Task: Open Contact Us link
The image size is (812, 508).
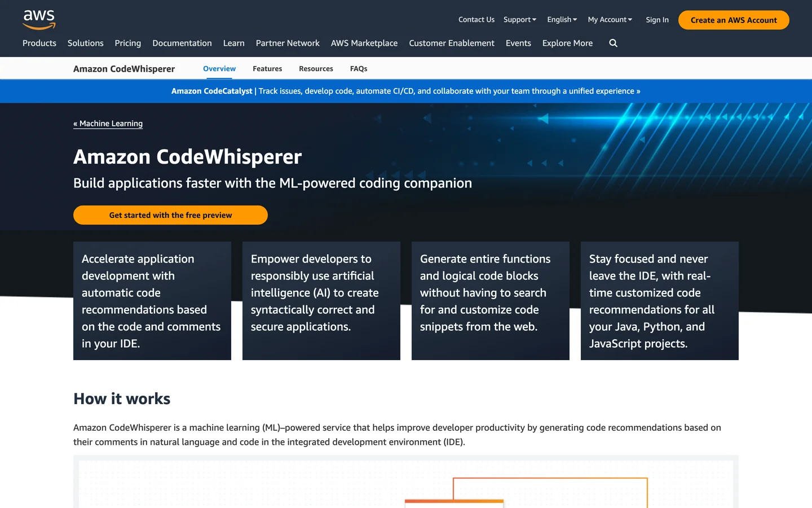Action: click(x=476, y=19)
